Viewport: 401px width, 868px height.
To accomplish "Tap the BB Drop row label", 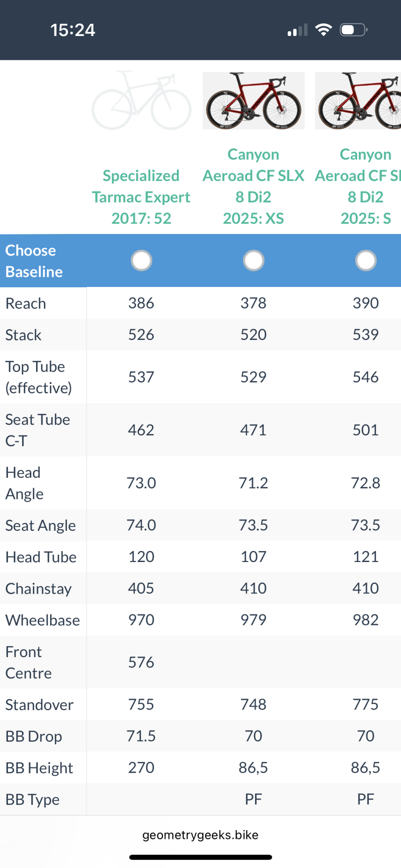I will click(x=33, y=736).
